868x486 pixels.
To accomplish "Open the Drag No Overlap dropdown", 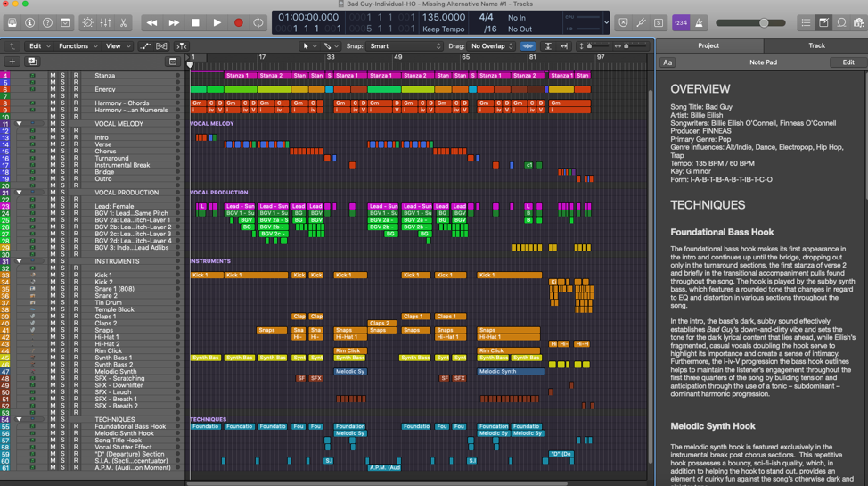I will pos(492,46).
